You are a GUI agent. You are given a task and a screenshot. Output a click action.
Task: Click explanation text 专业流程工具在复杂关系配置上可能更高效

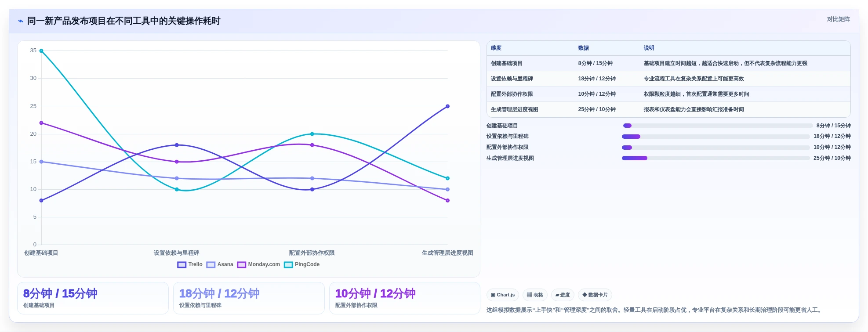click(694, 79)
